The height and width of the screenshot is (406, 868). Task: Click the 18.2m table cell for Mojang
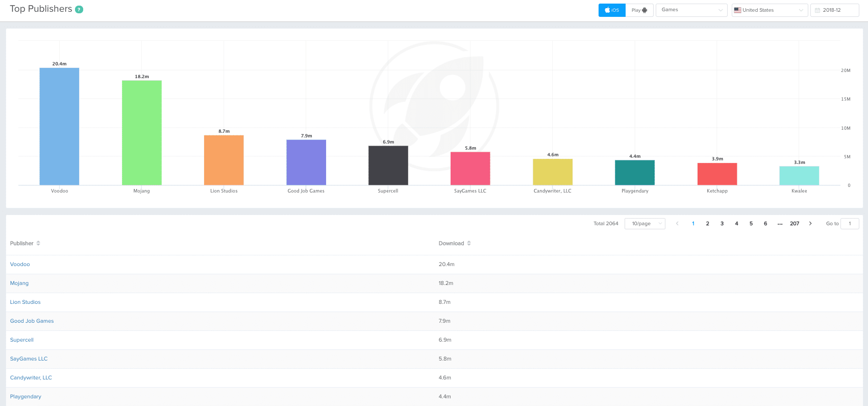tap(446, 283)
